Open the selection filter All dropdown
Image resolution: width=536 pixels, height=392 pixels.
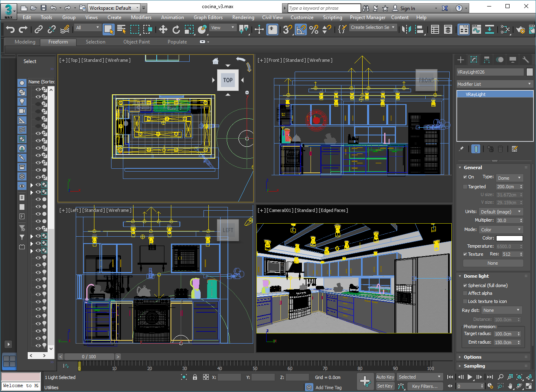88,28
